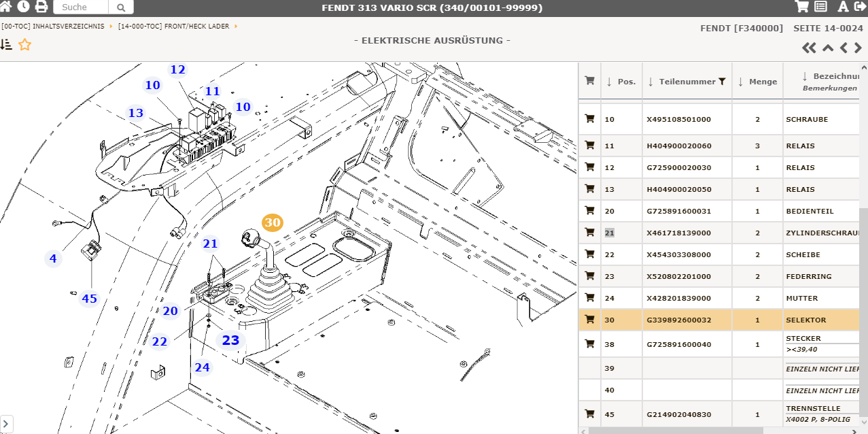Expand the left side panel chevron
868x434 pixels.
pyautogui.click(x=6, y=424)
